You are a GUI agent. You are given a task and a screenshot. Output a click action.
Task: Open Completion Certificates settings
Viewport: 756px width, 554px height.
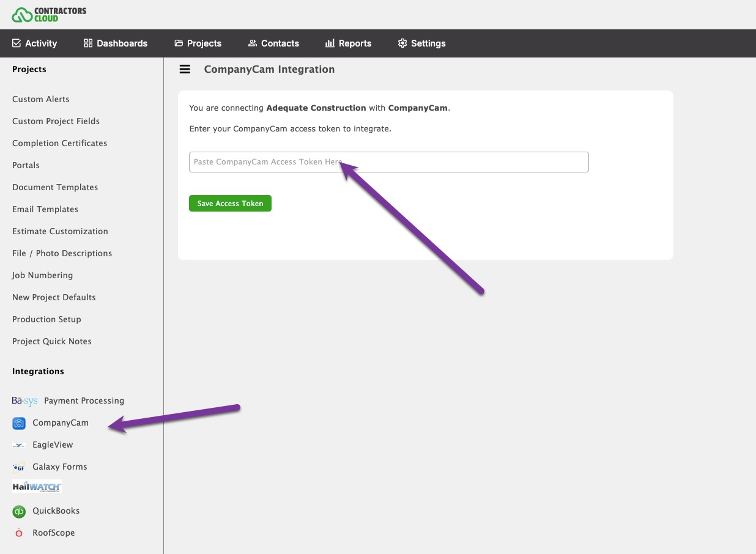click(59, 143)
